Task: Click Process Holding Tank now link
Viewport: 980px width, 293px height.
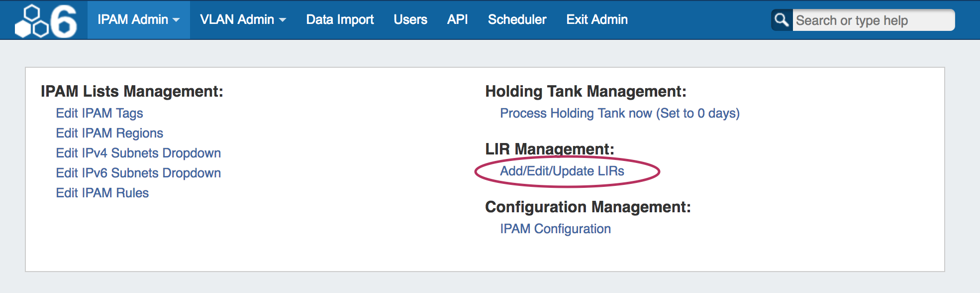Action: (620, 113)
